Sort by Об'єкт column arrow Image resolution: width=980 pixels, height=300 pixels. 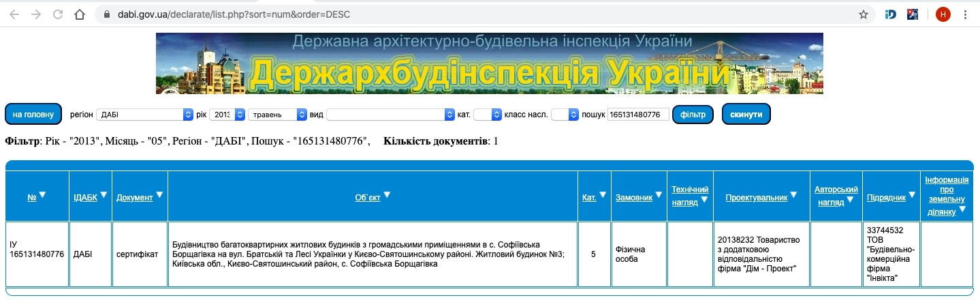pyautogui.click(x=387, y=195)
